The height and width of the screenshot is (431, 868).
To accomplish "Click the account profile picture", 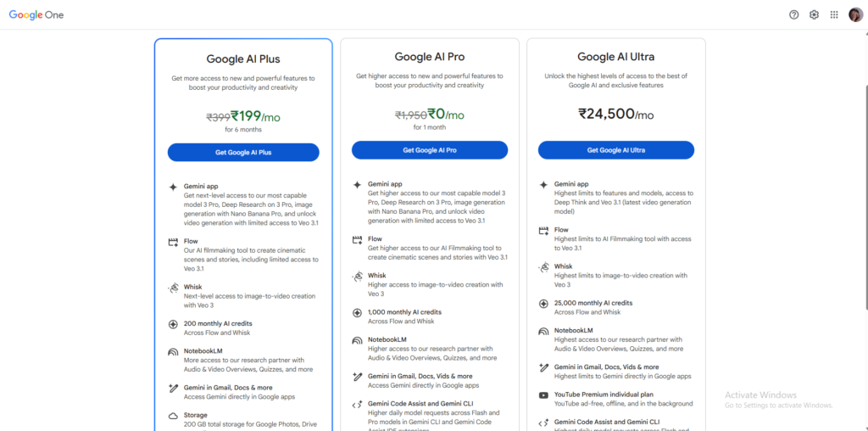I will click(855, 14).
